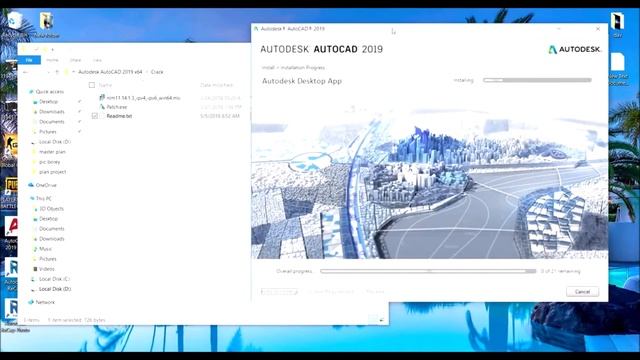Open Quick access in navigation pane
The width and height of the screenshot is (640, 360).
click(50, 92)
